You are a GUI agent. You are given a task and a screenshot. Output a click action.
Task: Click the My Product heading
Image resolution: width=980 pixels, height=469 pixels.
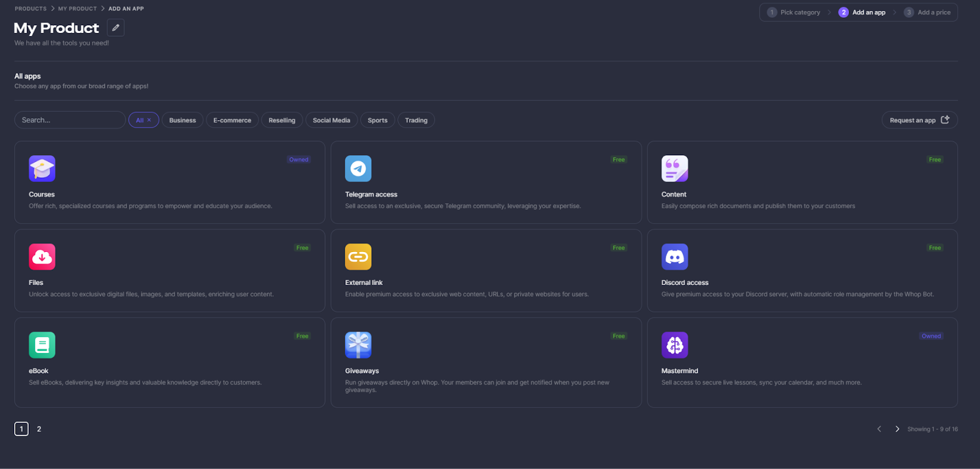(56, 28)
